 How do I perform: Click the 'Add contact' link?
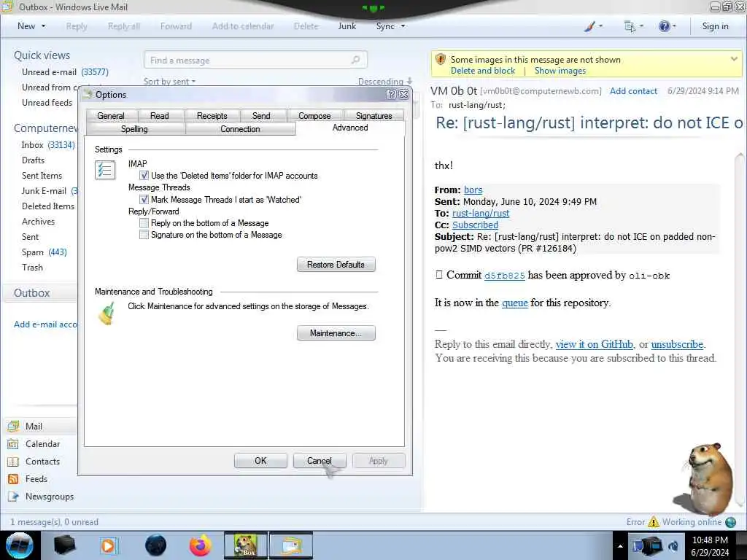pos(633,91)
